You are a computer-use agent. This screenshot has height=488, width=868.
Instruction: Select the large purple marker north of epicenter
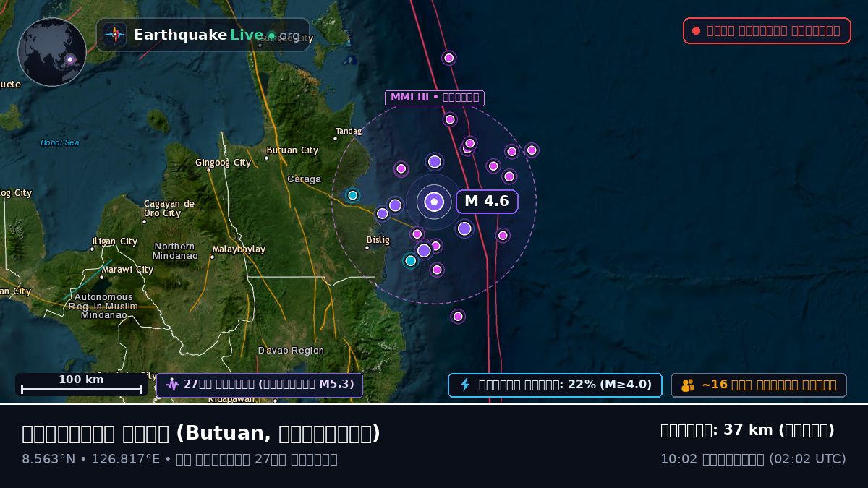[x=434, y=161]
